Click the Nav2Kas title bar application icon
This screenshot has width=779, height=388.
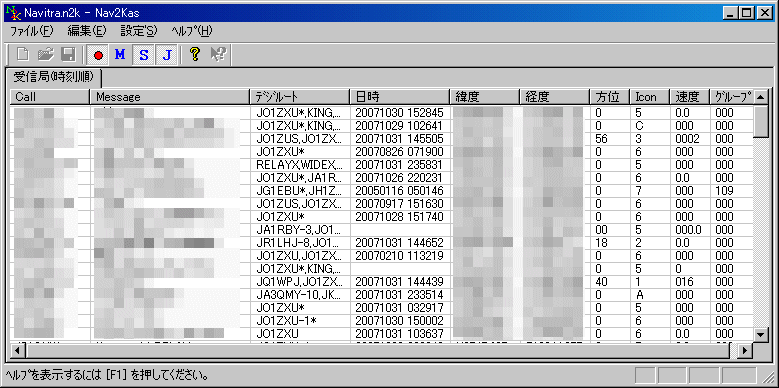[x=13, y=12]
